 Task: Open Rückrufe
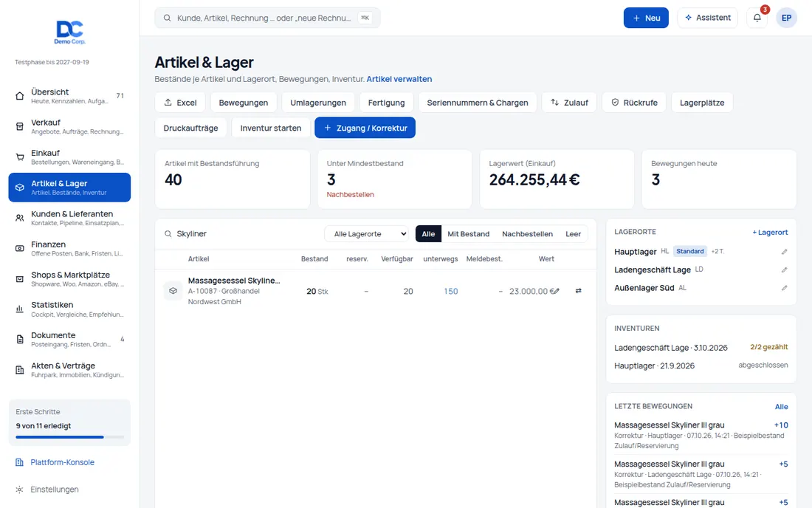point(634,103)
